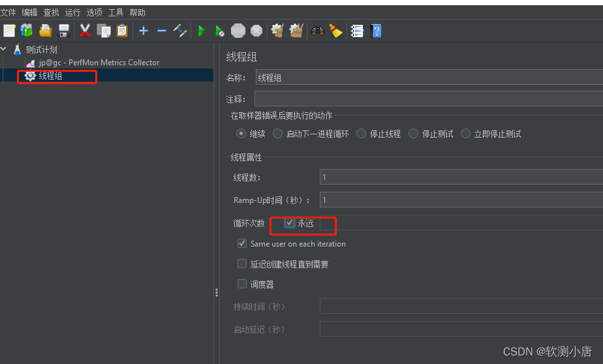Click the PerfMon Metrics Collector icon
This screenshot has width=603, height=364.
coord(31,63)
